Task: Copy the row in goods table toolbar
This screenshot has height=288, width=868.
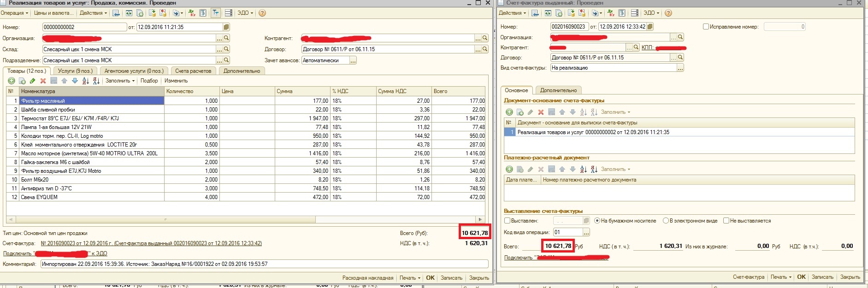Action: click(22, 81)
